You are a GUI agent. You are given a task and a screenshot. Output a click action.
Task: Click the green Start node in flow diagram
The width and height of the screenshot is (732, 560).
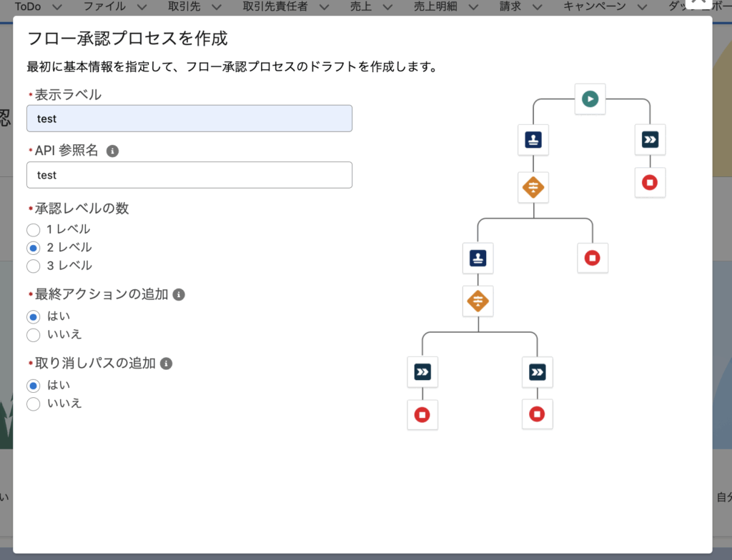(590, 99)
